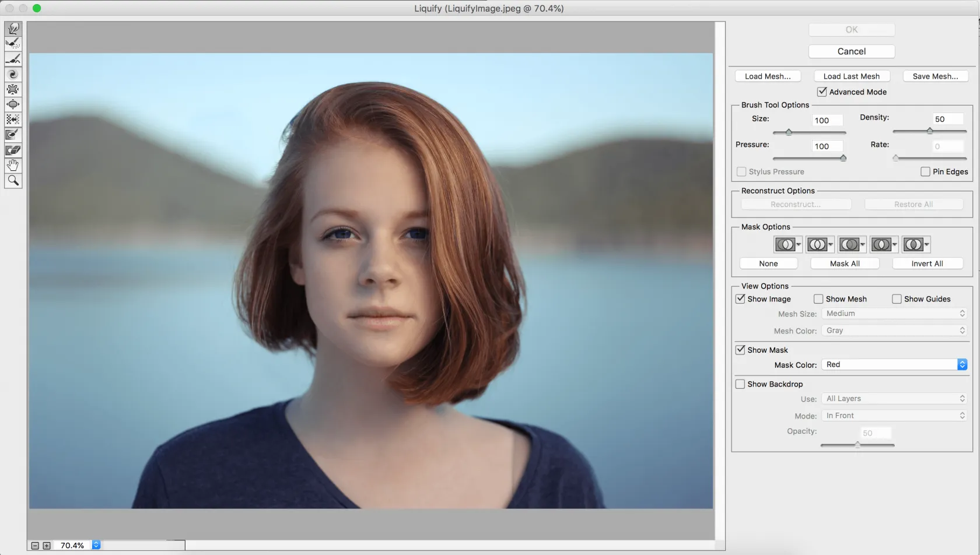980x555 pixels.
Task: Toggle the Stylus Pressure checkbox
Action: 741,171
